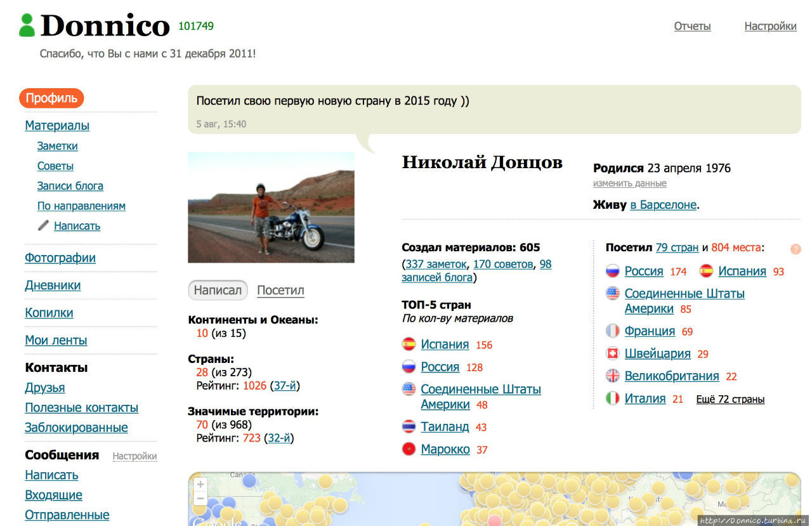The image size is (812, 526).
Task: Open the 337 заметок link
Action: [x=436, y=264]
